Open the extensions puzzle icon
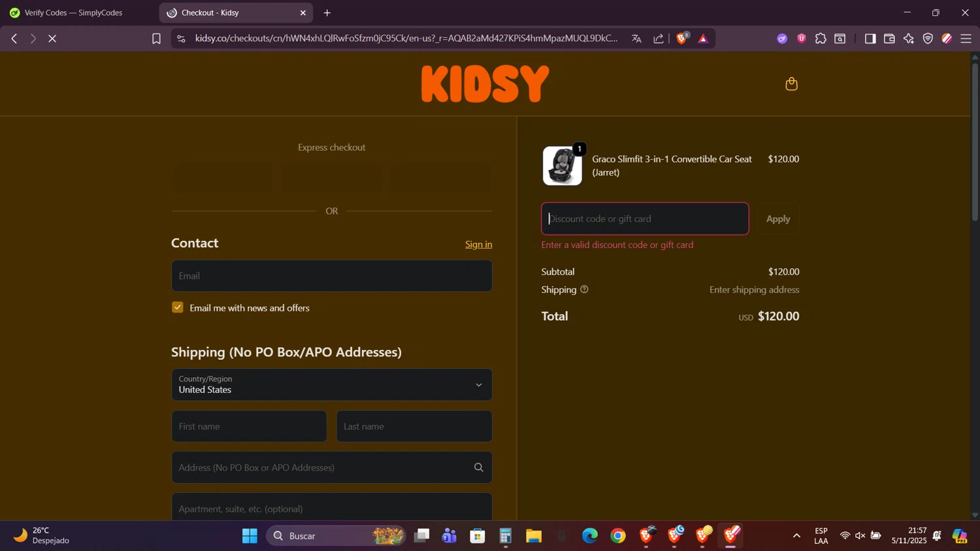 (821, 39)
